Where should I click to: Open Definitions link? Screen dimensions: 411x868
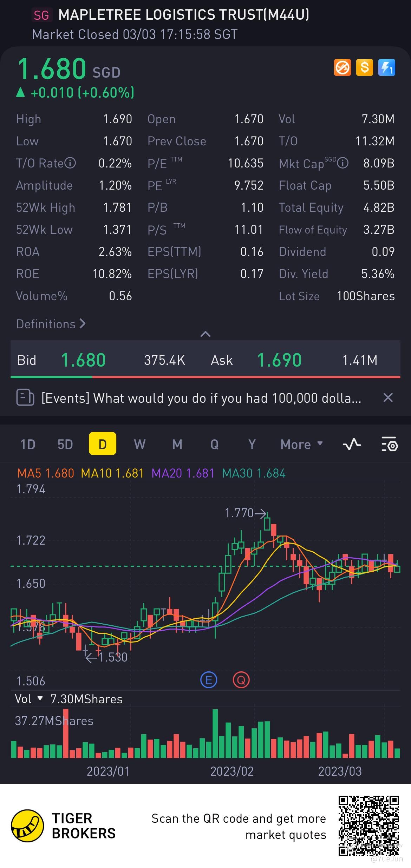[x=51, y=324]
